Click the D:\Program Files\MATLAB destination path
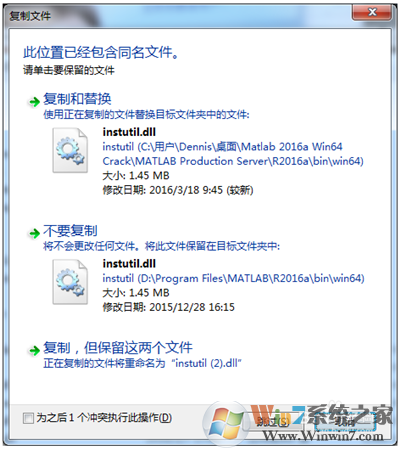 233,278
